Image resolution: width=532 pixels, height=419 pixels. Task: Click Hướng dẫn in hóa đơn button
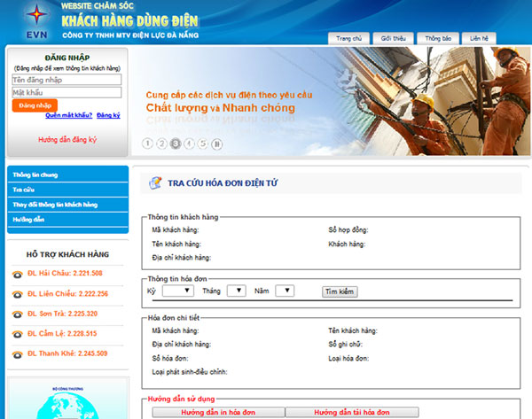point(218,412)
